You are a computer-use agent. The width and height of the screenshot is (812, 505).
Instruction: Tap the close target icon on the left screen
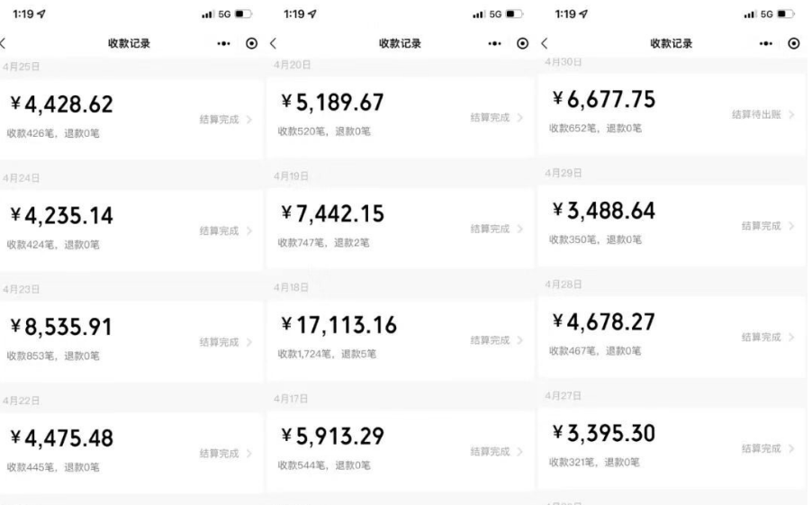tap(251, 43)
